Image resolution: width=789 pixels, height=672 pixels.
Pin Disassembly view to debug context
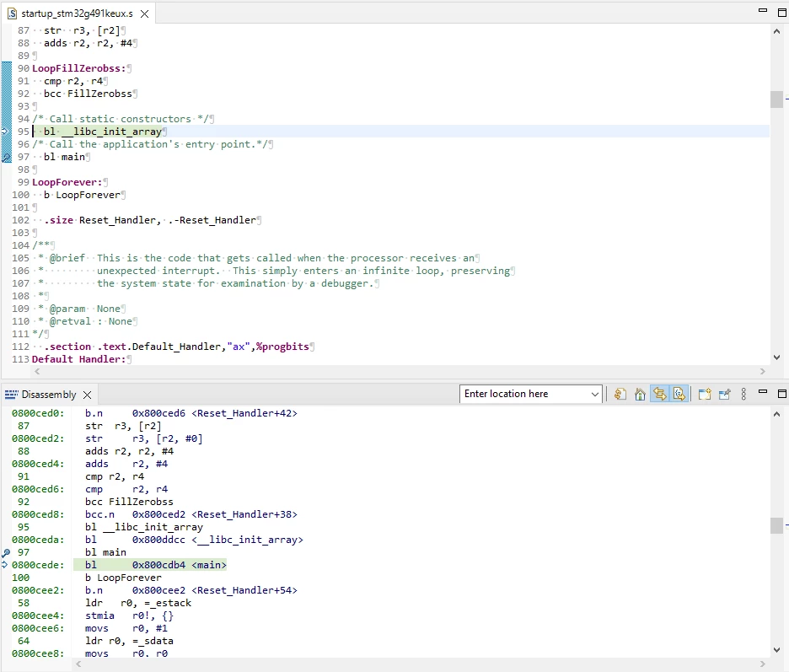(x=725, y=394)
